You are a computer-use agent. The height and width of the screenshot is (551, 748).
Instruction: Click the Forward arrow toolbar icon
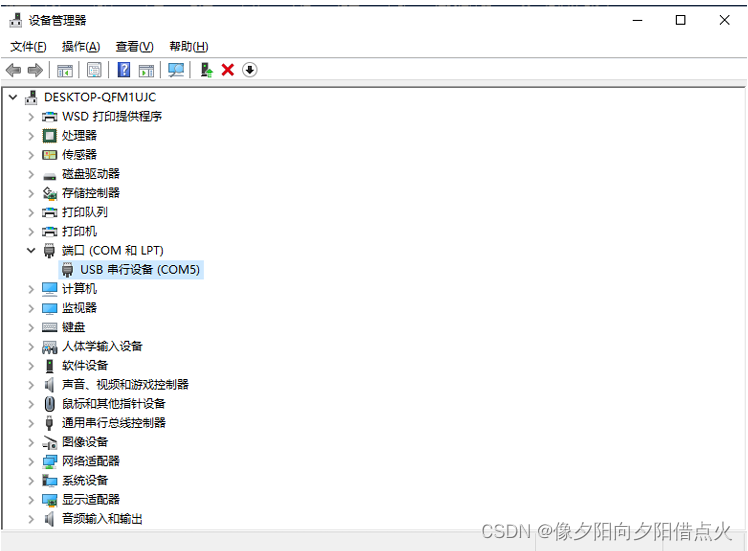tap(35, 70)
